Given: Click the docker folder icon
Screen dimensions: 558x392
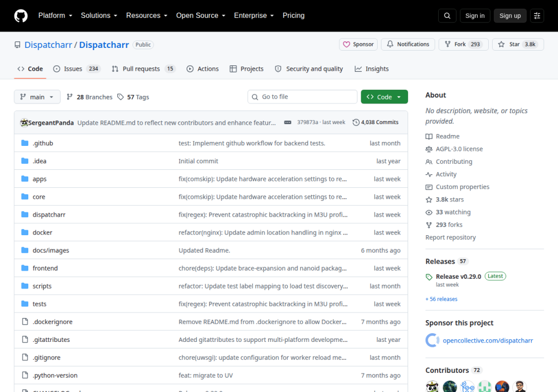Looking at the screenshot, I should pos(25,232).
